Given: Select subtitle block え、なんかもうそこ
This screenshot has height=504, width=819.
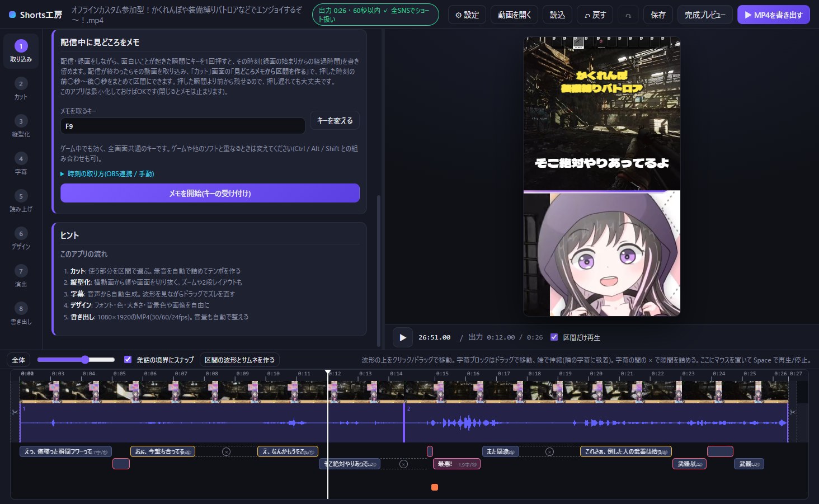Looking at the screenshot, I should [288, 451].
